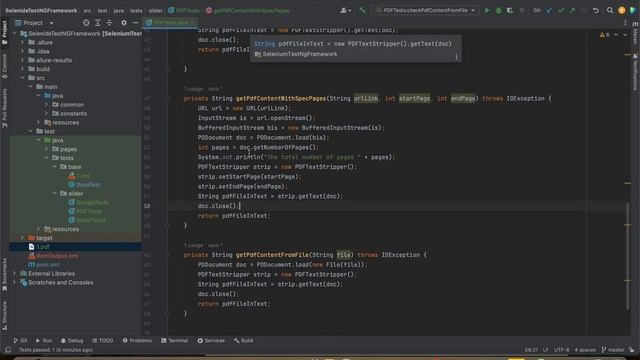
Task: Open Pull Requests side tab
Action: (4, 108)
